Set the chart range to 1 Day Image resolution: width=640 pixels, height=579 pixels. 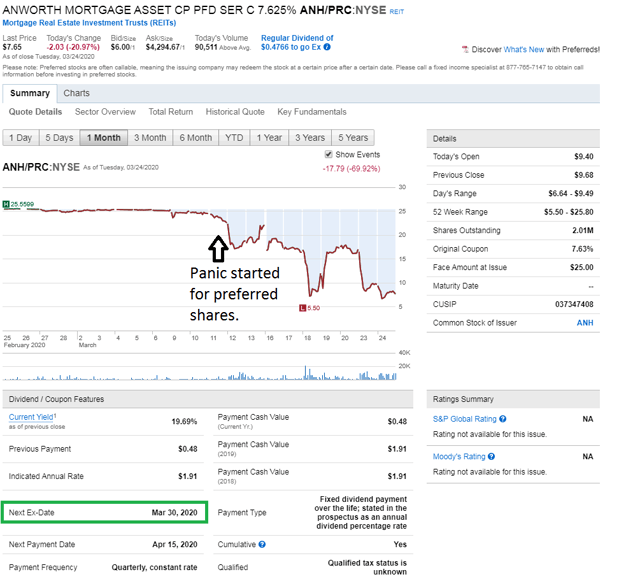(21, 138)
